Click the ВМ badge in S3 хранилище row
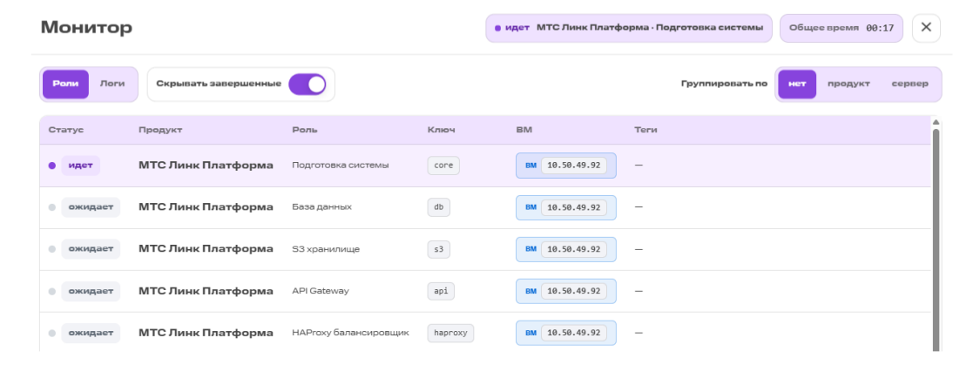 [x=565, y=249]
